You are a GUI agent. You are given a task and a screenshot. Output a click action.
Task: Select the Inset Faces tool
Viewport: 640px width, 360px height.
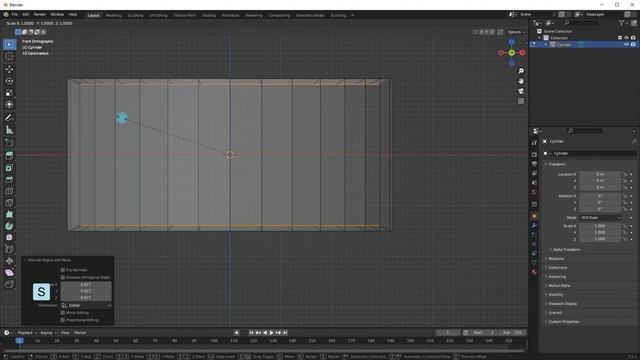click(9, 168)
